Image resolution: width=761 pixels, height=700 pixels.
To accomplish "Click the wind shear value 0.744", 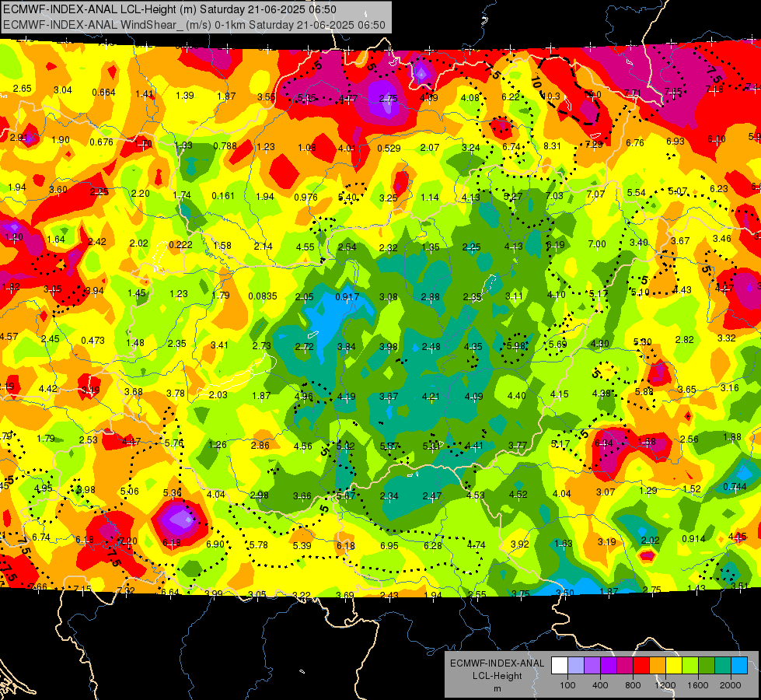I will [x=735, y=486].
